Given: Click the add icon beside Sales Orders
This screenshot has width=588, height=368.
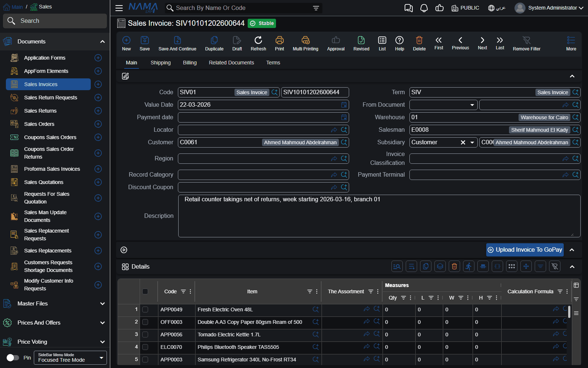Looking at the screenshot, I should [98, 124].
